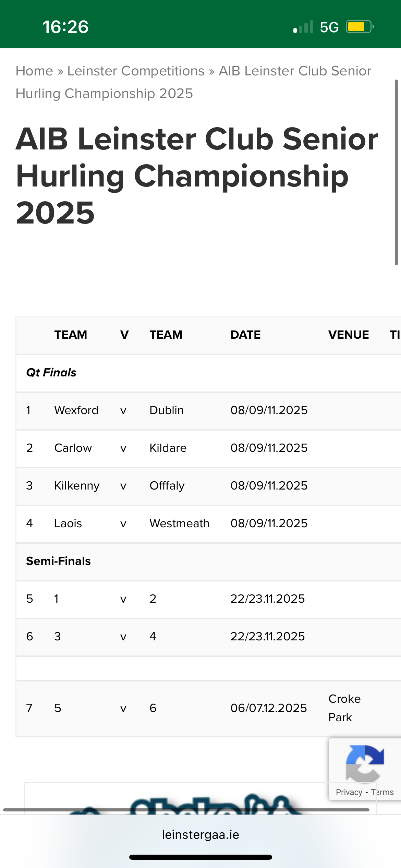The image size is (401, 868).
Task: Select the DATE column header
Action: [x=245, y=335]
